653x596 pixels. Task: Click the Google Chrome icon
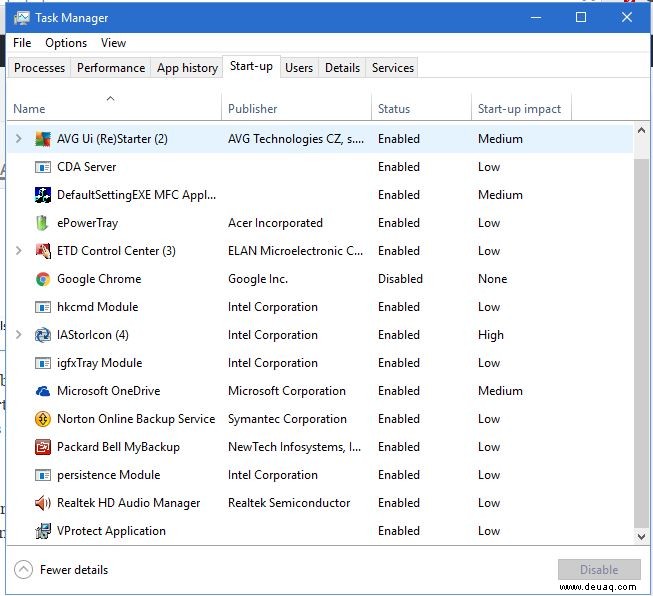(x=42, y=279)
